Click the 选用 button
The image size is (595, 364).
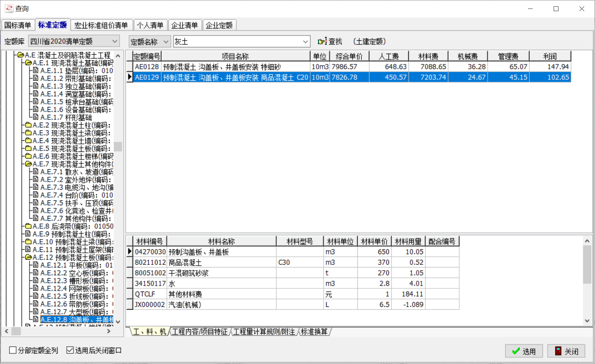pyautogui.click(x=524, y=351)
